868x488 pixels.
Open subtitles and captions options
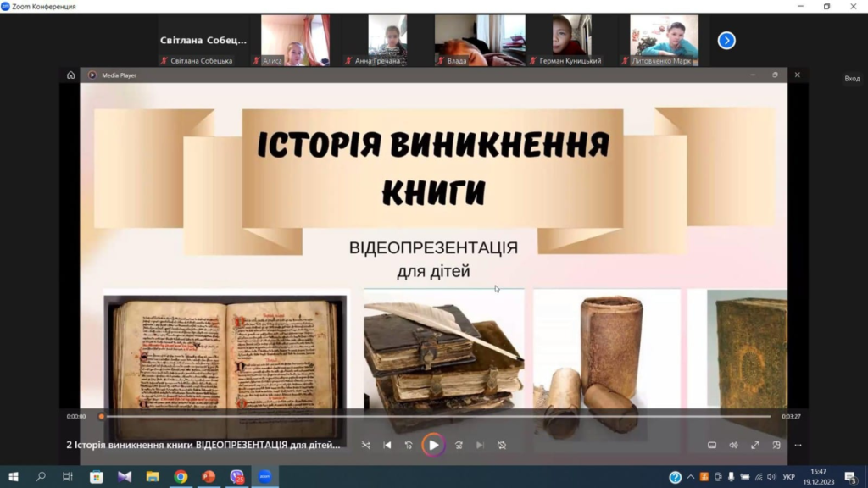[x=712, y=445]
